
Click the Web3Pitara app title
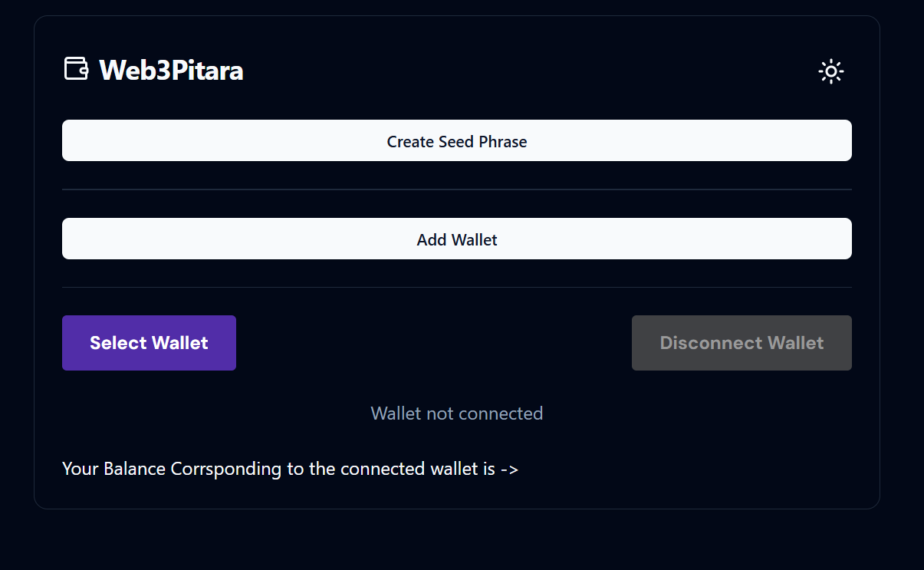pyautogui.click(x=170, y=70)
